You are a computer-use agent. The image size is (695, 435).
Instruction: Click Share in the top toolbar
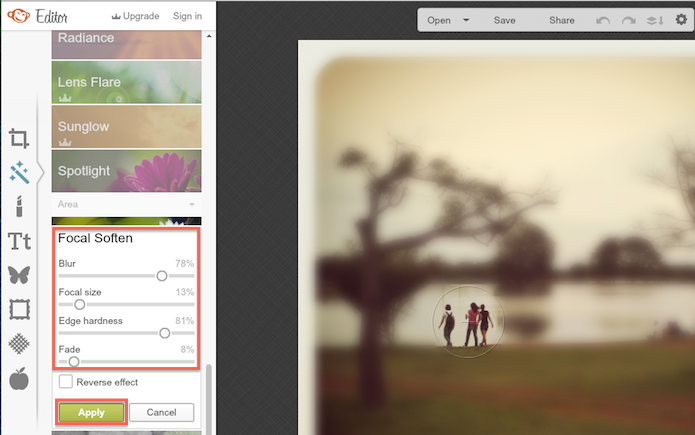tap(562, 20)
